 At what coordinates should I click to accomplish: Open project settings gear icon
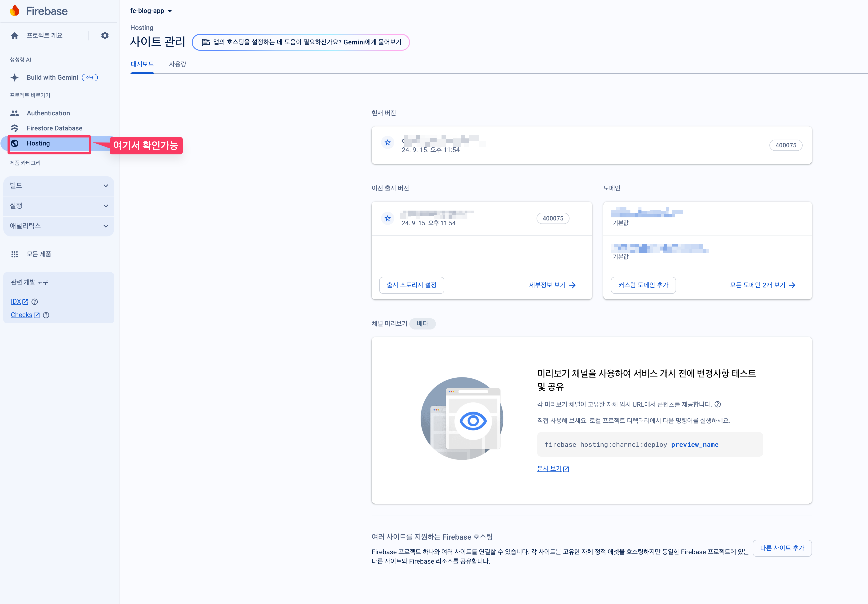click(105, 35)
